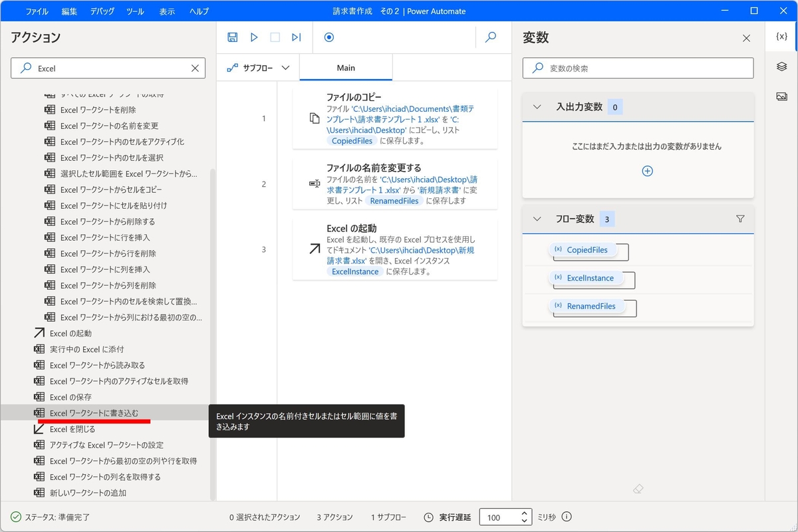The height and width of the screenshot is (532, 798).
Task: Start the recorder from the toolbar
Action: tap(329, 37)
